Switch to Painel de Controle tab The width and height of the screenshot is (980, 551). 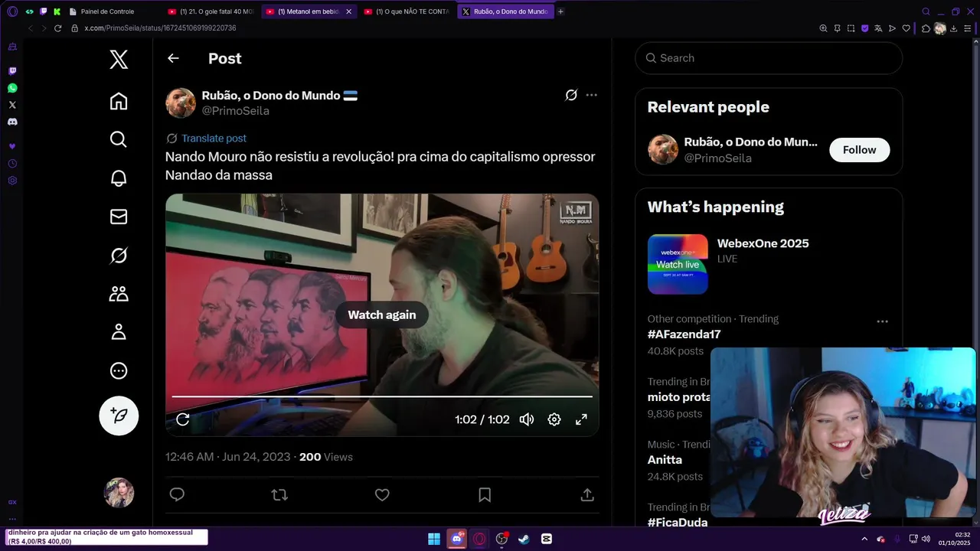pos(114,11)
